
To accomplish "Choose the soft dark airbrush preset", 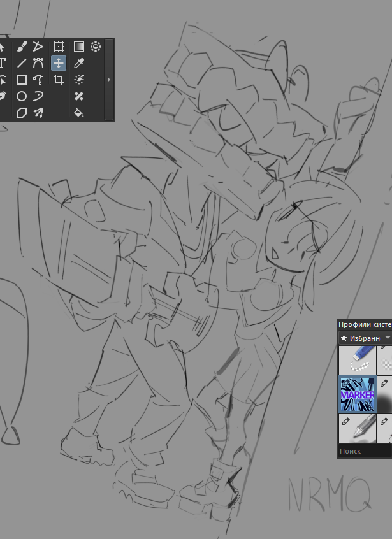I will point(385,394).
